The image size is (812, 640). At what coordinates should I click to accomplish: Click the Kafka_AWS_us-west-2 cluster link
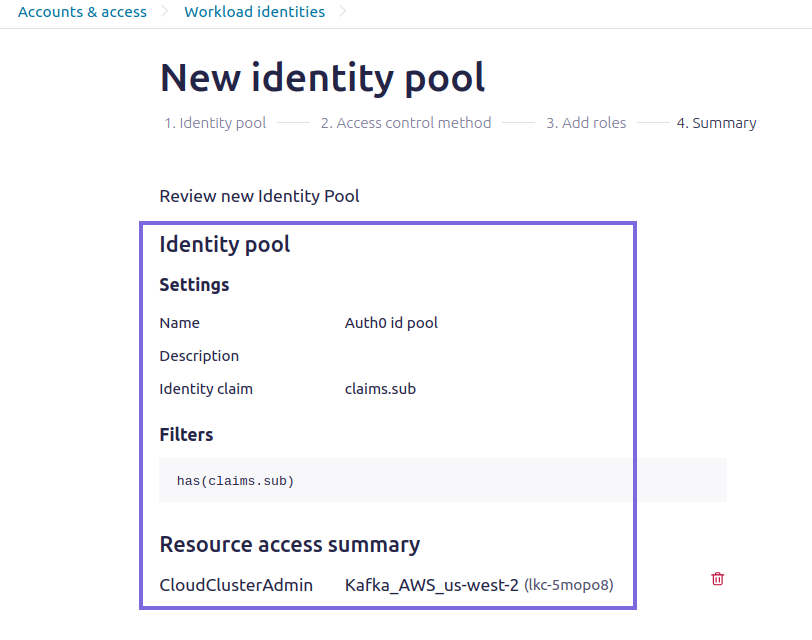tap(432, 584)
